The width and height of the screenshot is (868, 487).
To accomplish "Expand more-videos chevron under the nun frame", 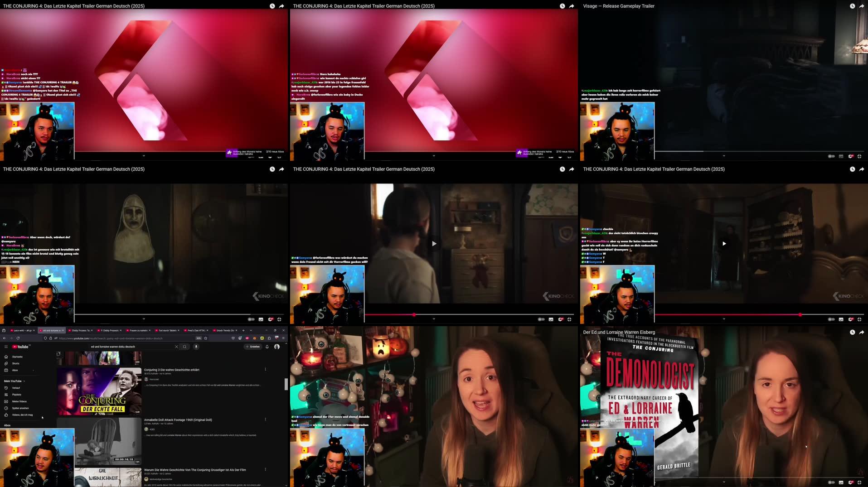I will (x=144, y=319).
